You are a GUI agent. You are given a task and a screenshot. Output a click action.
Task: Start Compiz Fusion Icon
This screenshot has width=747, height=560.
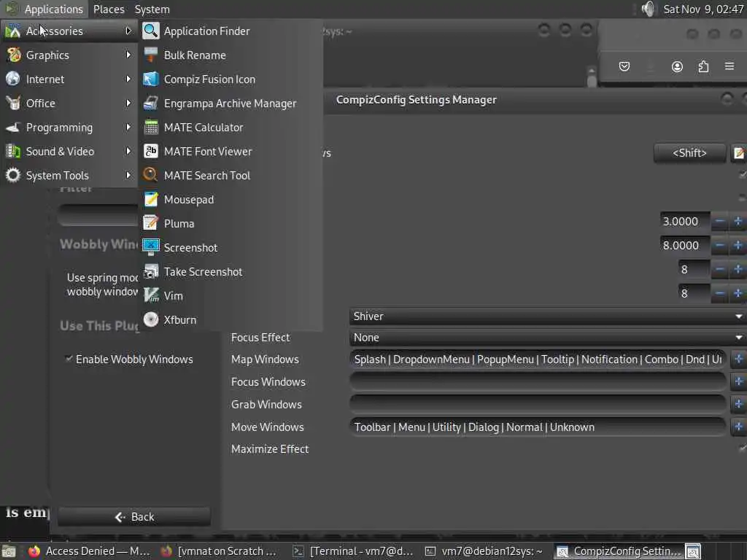(x=231, y=79)
